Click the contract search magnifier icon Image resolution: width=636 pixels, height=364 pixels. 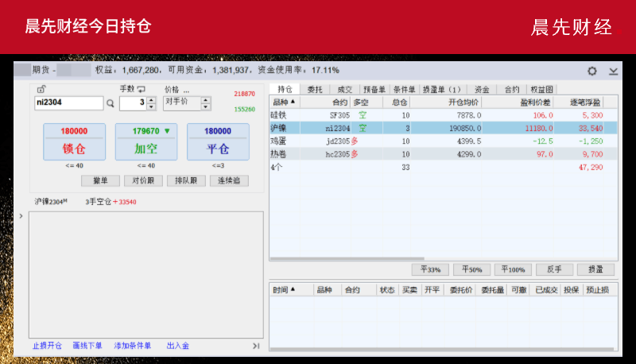[111, 103]
